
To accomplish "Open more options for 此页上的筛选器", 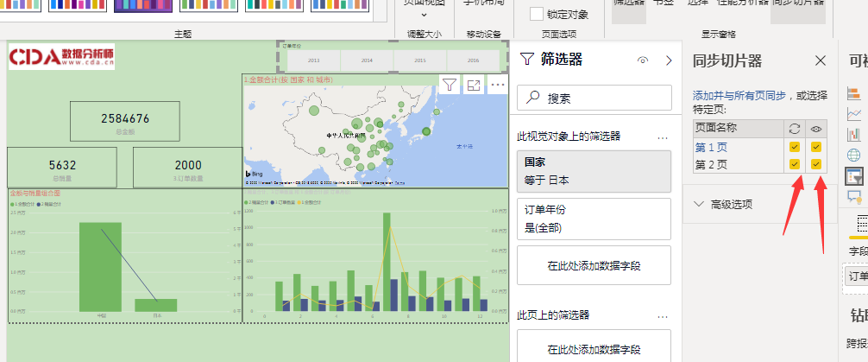I will point(663,316).
